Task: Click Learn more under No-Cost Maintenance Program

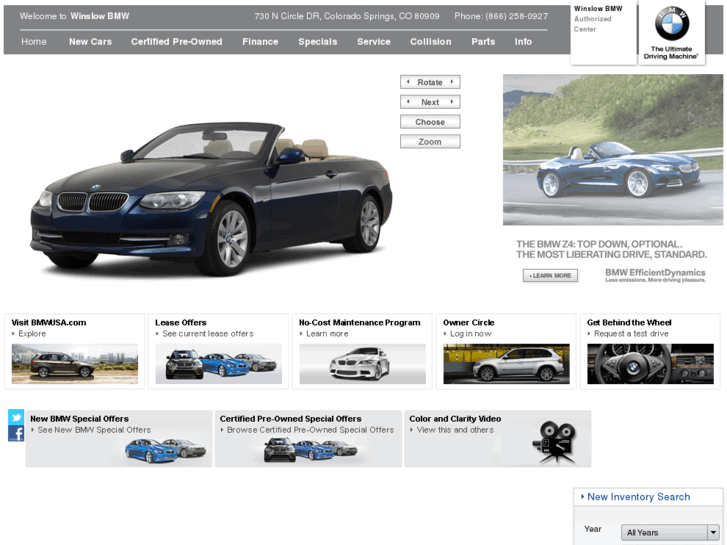Action: coord(327,333)
